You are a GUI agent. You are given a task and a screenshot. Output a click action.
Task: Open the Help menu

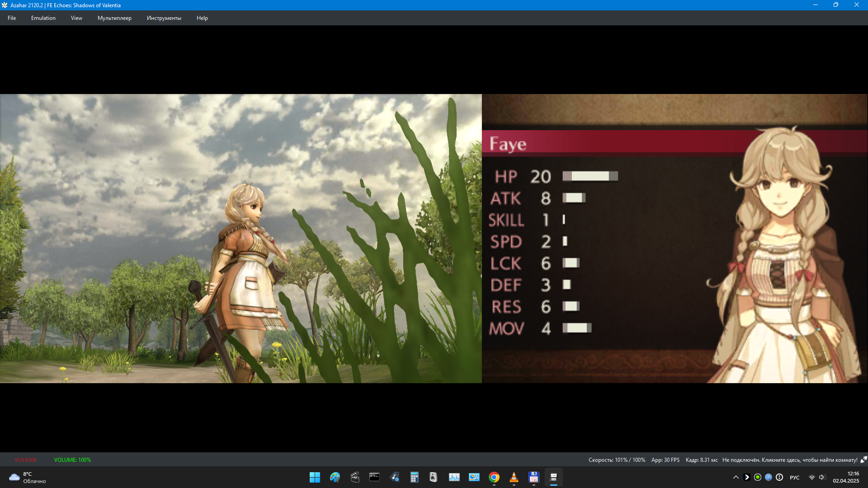[202, 18]
